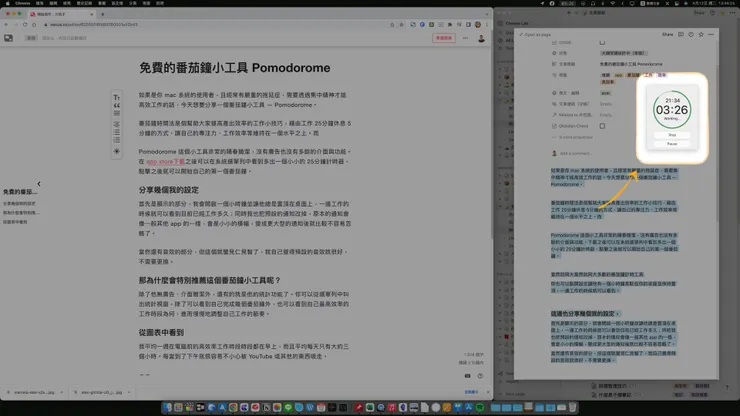
Task: Click Share in the Notion window top bar
Action: pyautogui.click(x=698, y=13)
